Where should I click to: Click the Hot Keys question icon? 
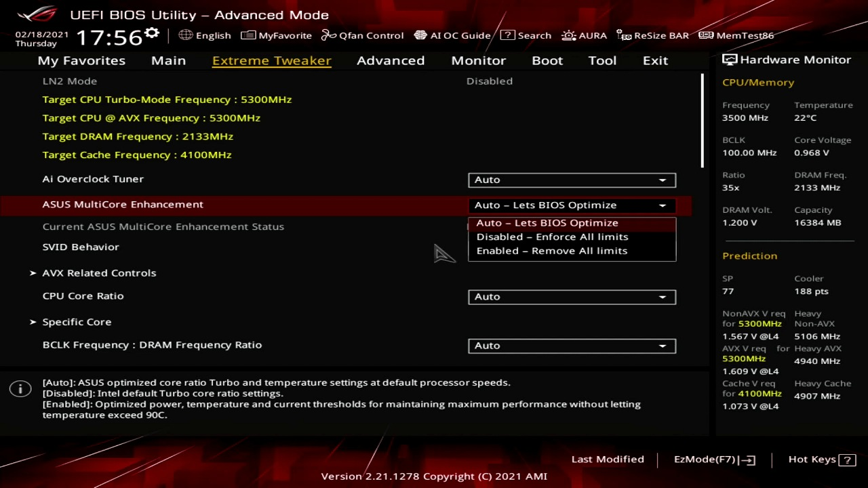click(x=847, y=460)
